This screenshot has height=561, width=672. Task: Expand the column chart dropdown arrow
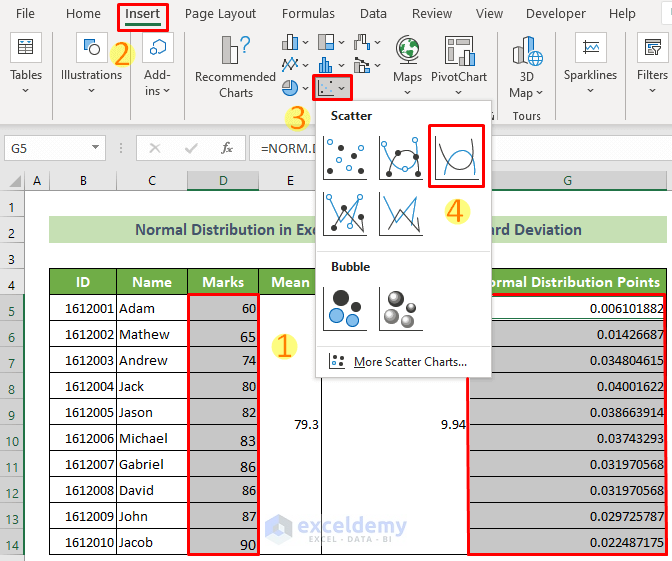pos(306,42)
